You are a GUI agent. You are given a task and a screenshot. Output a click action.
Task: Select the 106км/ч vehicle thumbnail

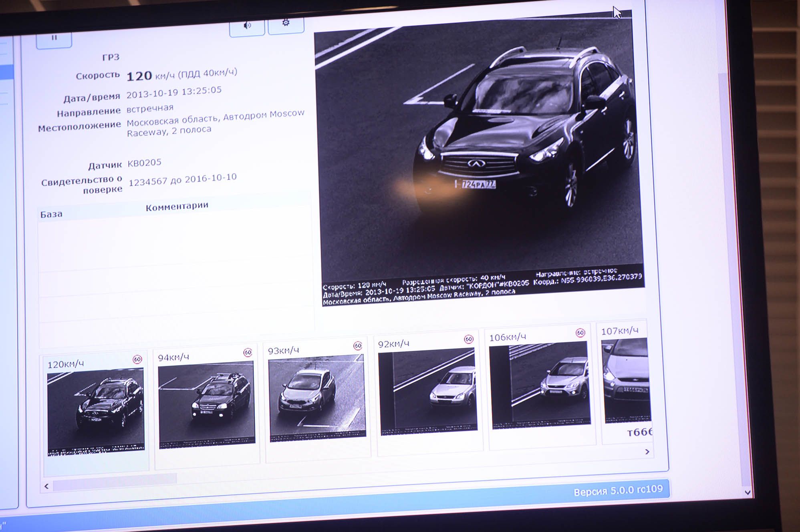pos(541,385)
